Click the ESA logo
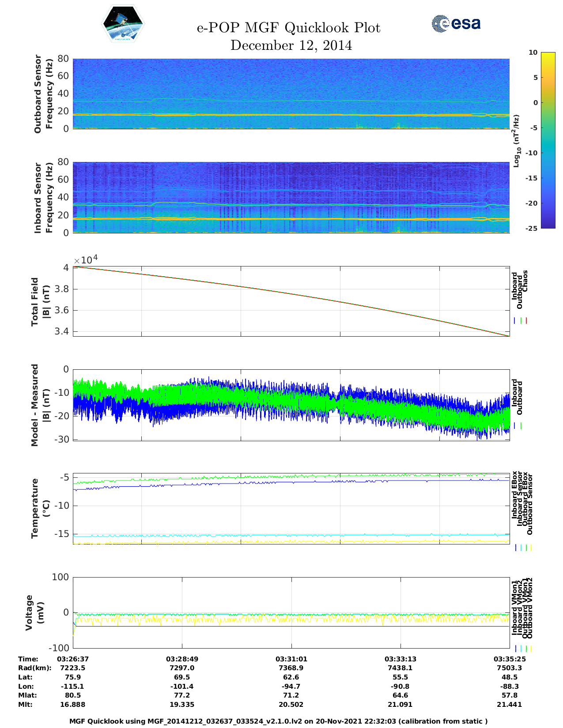 tap(456, 23)
